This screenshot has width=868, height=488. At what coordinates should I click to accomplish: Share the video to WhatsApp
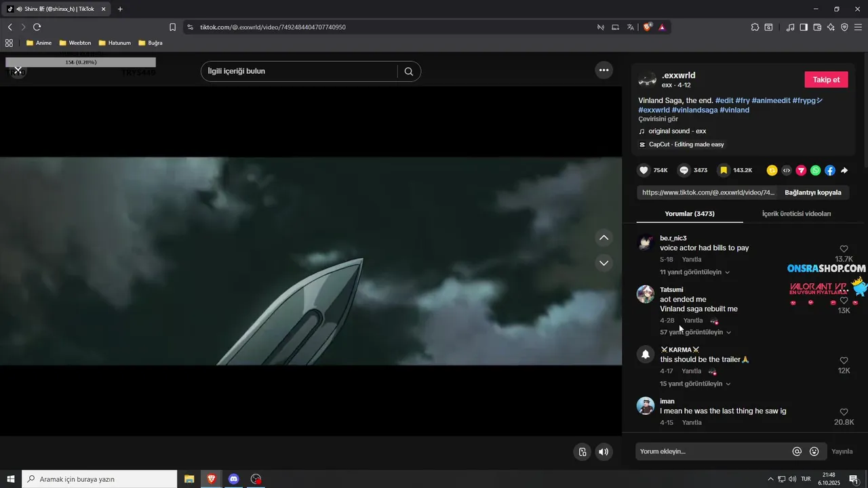[x=815, y=171]
